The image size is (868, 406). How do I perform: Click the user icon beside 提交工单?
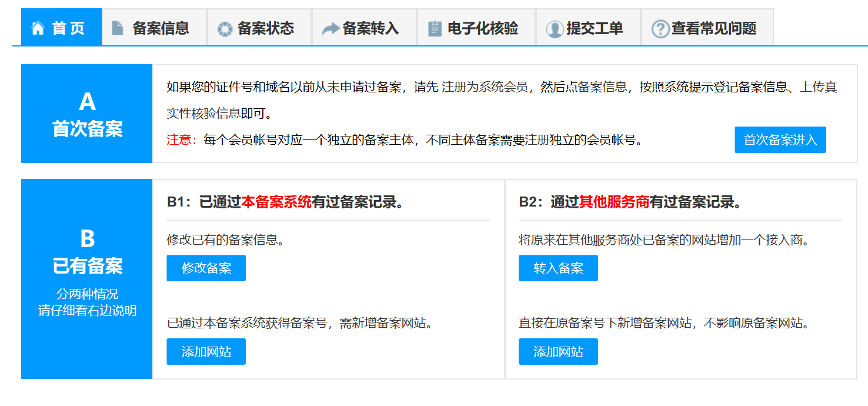pyautogui.click(x=555, y=29)
